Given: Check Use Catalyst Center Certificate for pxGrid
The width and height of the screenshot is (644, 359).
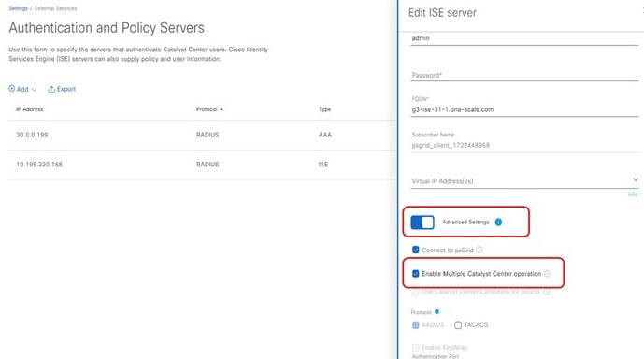Looking at the screenshot, I should (x=416, y=292).
